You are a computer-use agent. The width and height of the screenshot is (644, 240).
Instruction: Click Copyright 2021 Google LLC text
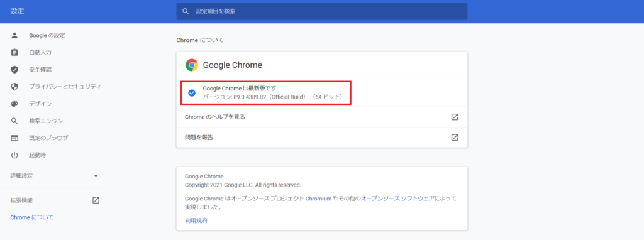243,185
